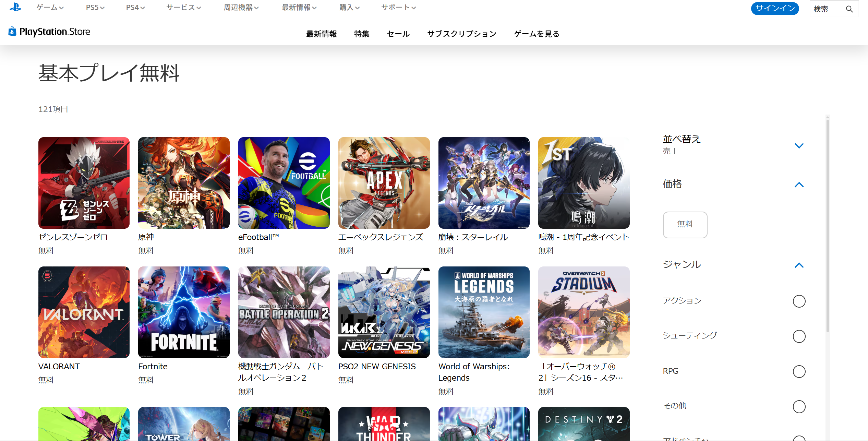Open the 原神 game cover

coord(184,183)
